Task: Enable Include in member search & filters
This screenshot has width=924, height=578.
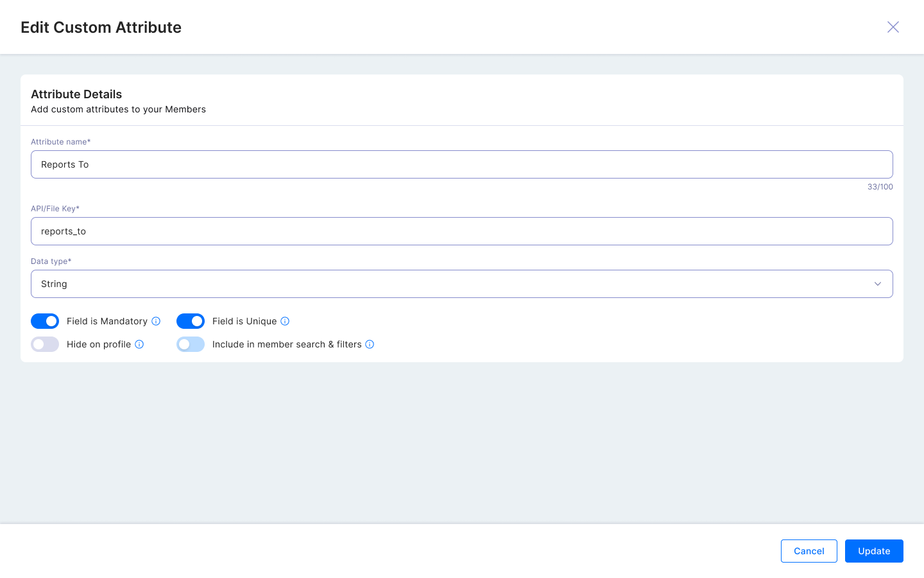Action: [191, 344]
